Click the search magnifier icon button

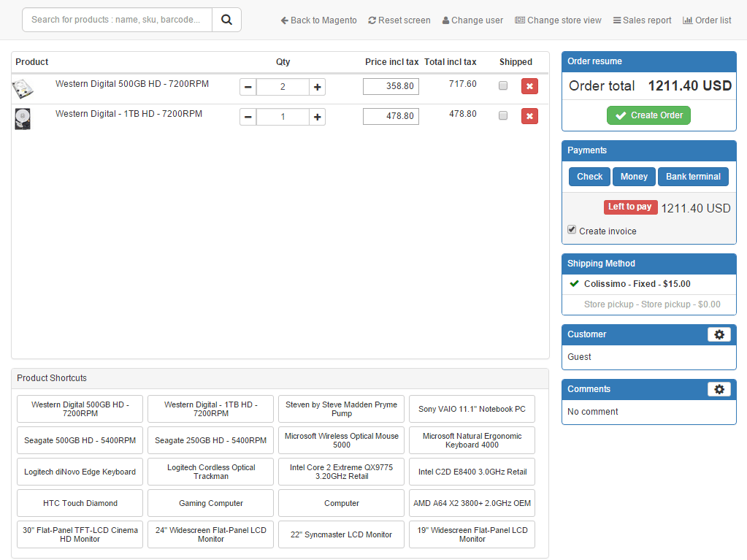227,20
